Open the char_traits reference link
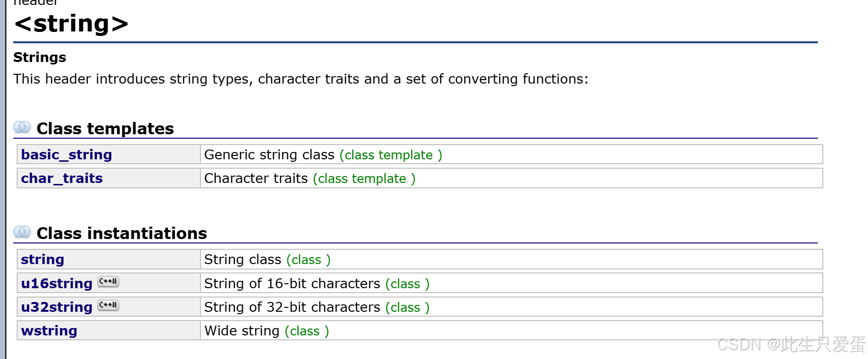Screen dimensions: 868x359 (62, 178)
